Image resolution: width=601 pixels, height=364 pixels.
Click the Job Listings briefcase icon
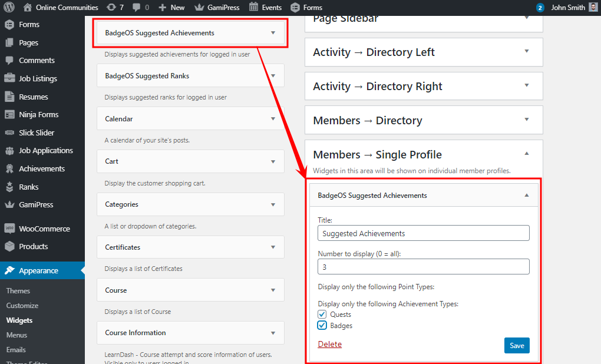click(9, 78)
